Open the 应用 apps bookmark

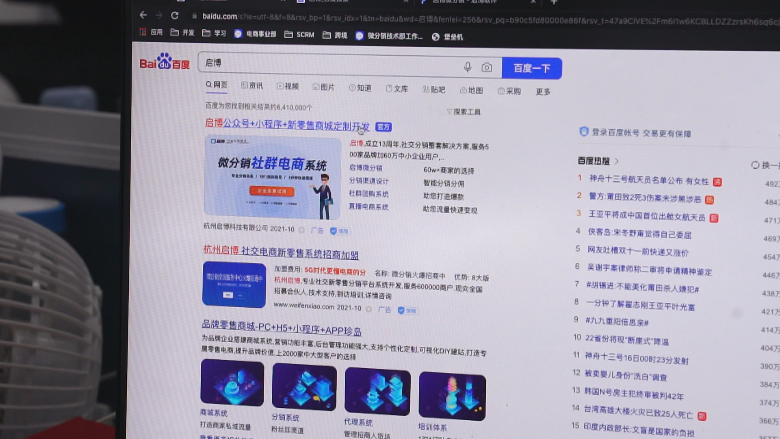pos(151,32)
